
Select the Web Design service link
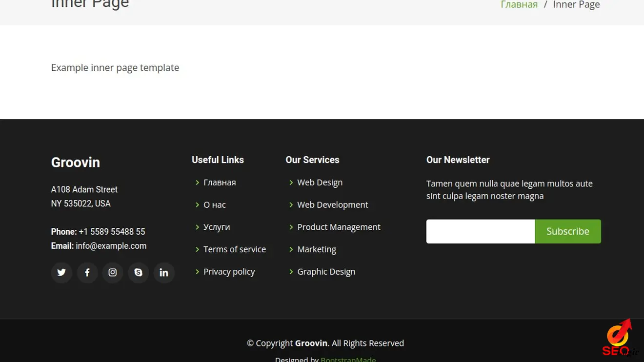(320, 182)
